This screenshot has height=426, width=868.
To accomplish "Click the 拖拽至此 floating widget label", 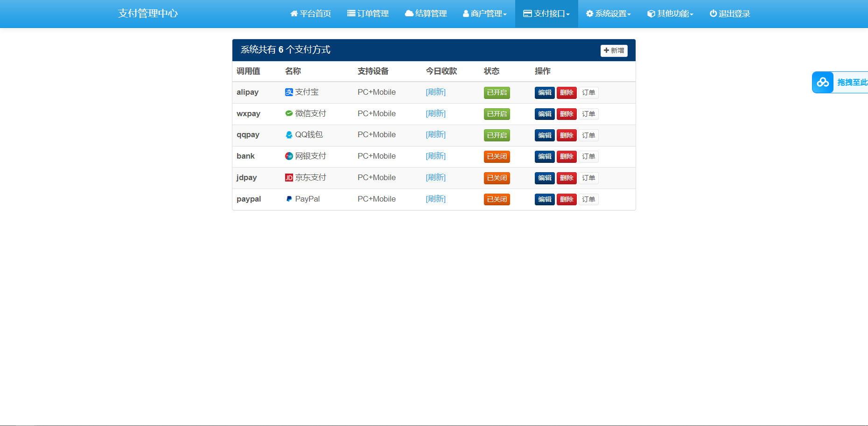I will pyautogui.click(x=852, y=83).
